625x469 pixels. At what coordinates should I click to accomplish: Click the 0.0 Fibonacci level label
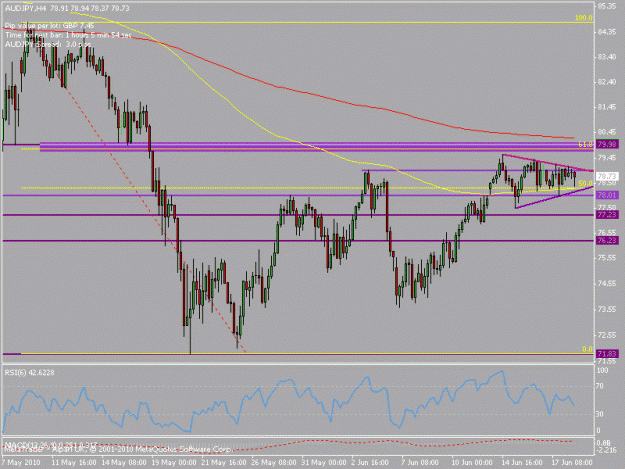pyautogui.click(x=587, y=349)
